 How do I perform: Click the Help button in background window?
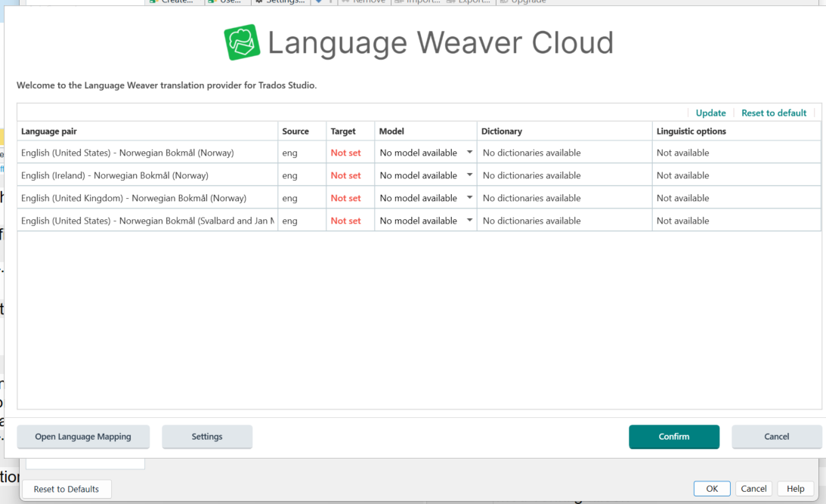click(796, 489)
